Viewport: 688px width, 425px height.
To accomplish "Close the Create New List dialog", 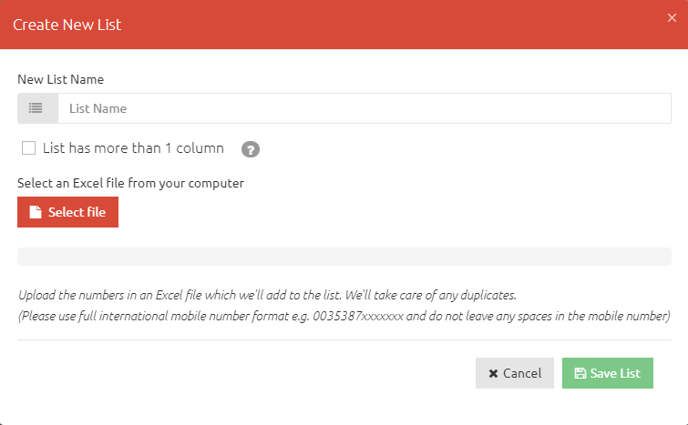I will click(x=672, y=17).
